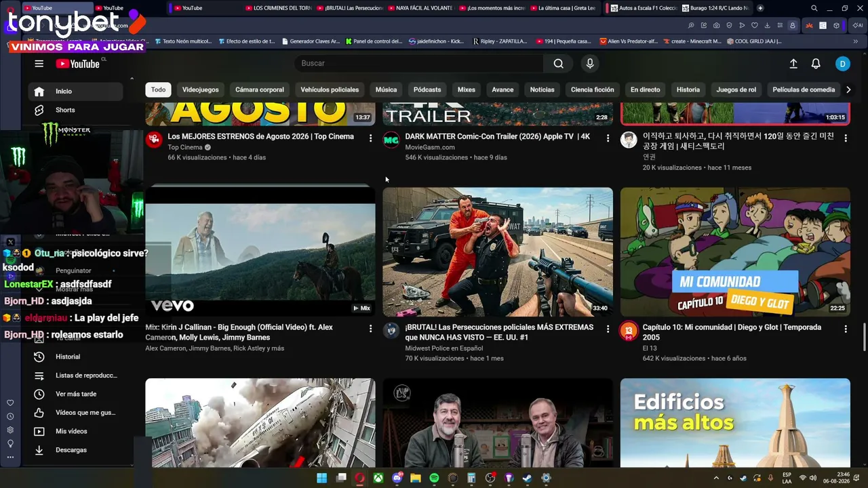Open the account avatar menu

(842, 64)
